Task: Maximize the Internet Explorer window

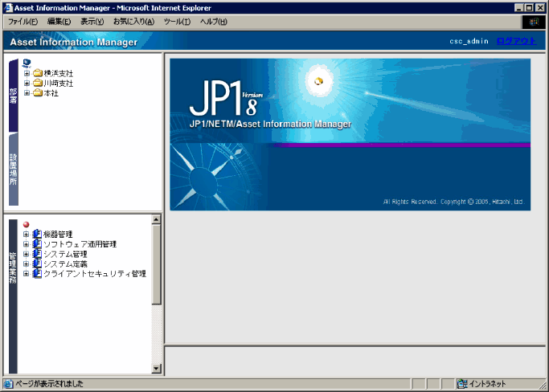Action: pos(529,8)
